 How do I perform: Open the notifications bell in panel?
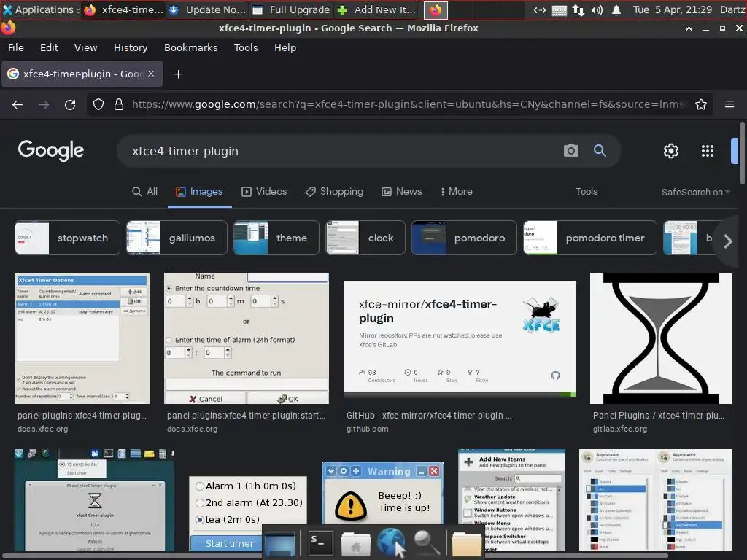[x=616, y=10]
